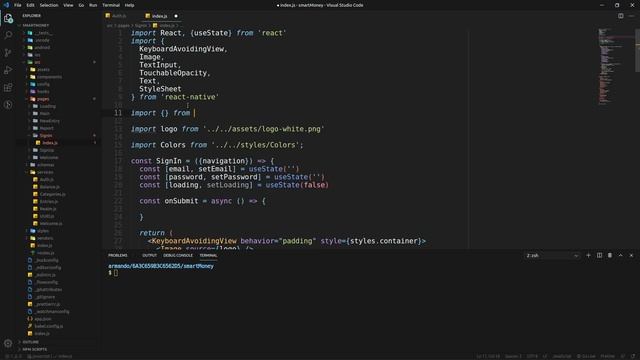Open the File menu

pos(18,5)
